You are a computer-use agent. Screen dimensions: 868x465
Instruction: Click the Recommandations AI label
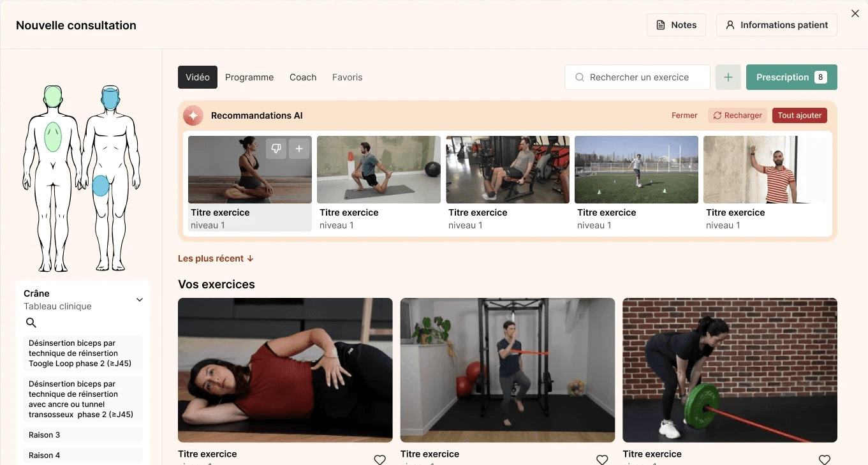click(257, 115)
